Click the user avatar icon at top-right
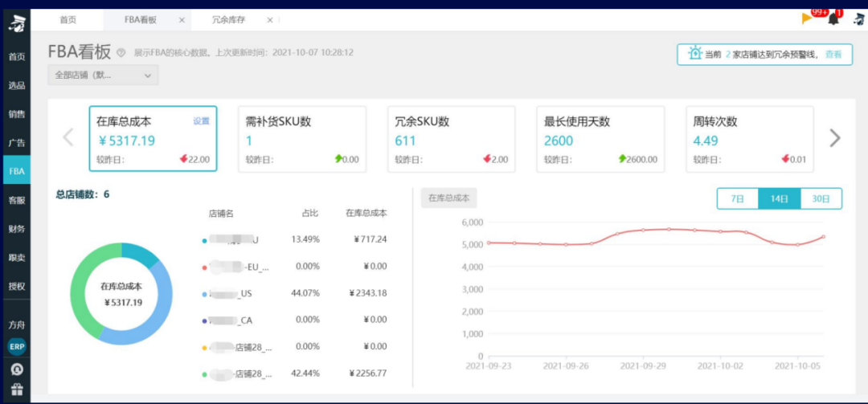The width and height of the screenshot is (868, 404). tap(857, 18)
